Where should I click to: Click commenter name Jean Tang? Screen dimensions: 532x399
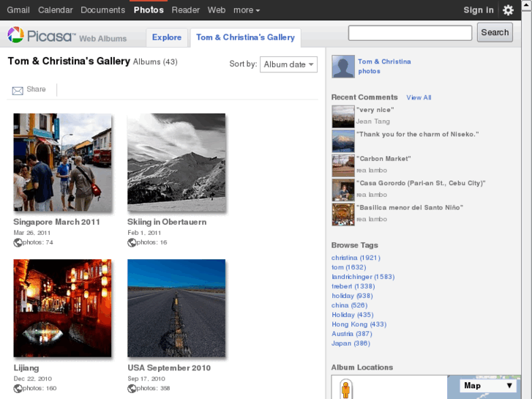pos(373,122)
